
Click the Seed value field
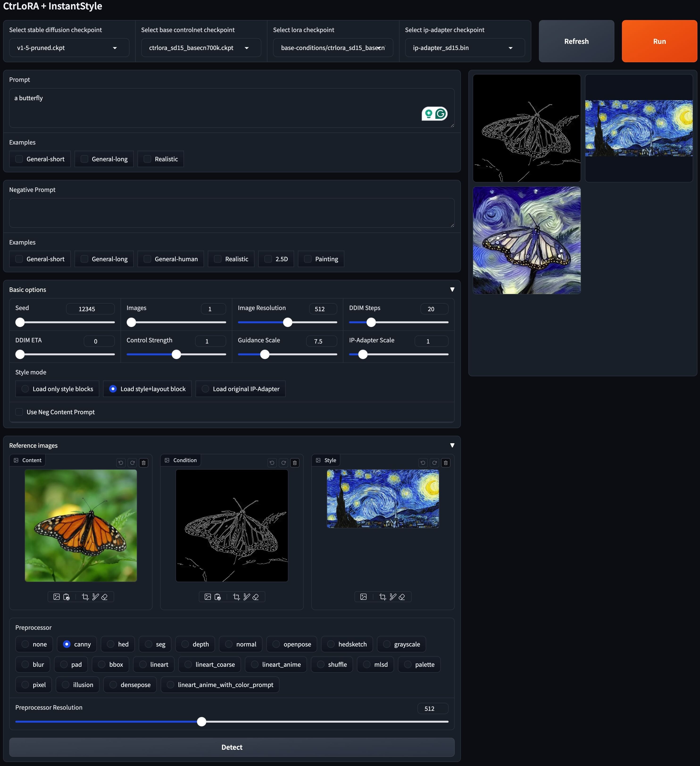tap(90, 309)
